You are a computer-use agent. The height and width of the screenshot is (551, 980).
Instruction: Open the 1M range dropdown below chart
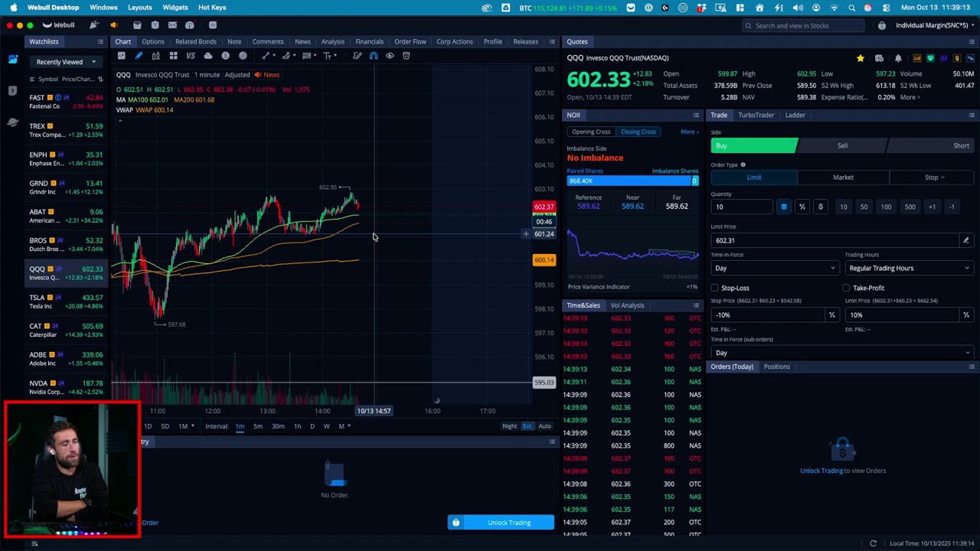(186, 426)
